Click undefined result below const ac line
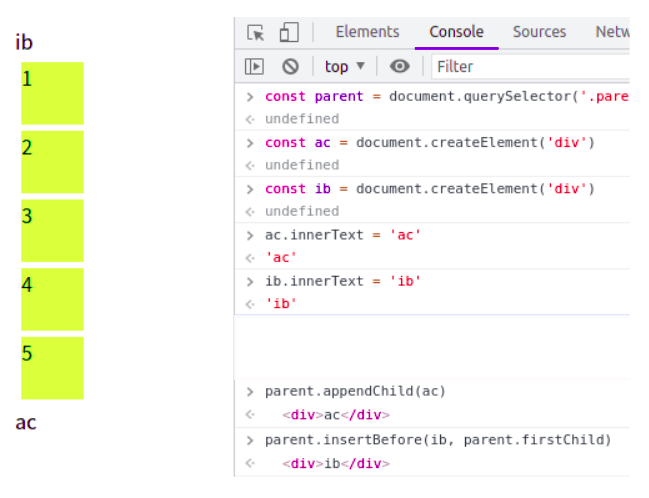The image size is (649, 498). click(x=302, y=166)
